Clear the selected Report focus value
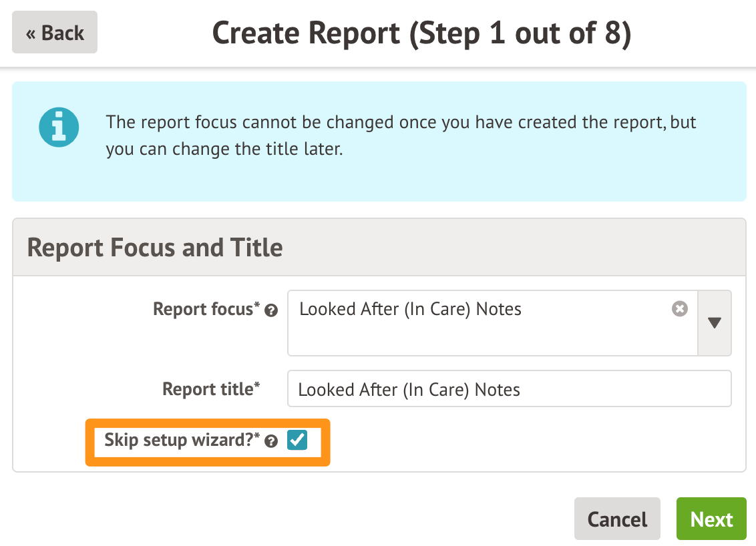The image size is (756, 546). (679, 309)
